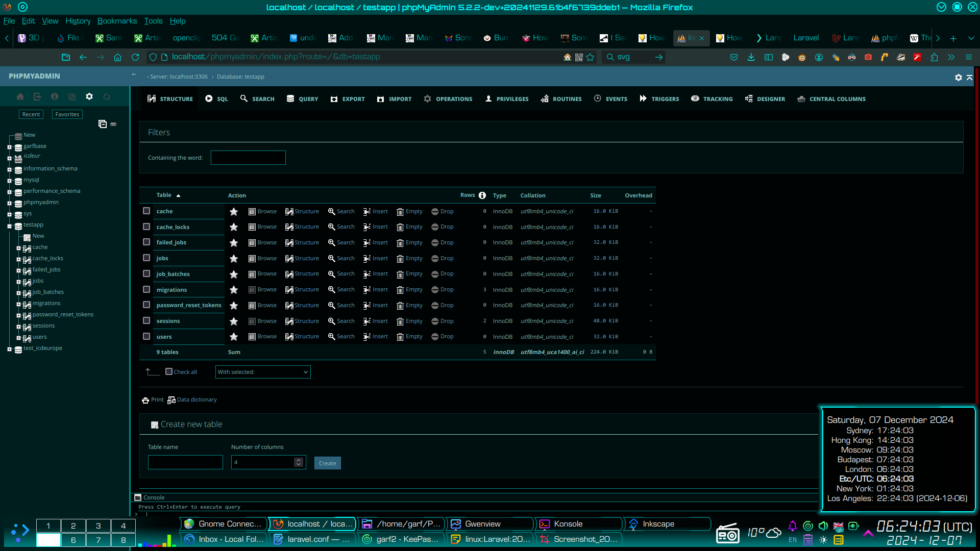
Task: Tick the checkbox for sessions table
Action: 146,320
